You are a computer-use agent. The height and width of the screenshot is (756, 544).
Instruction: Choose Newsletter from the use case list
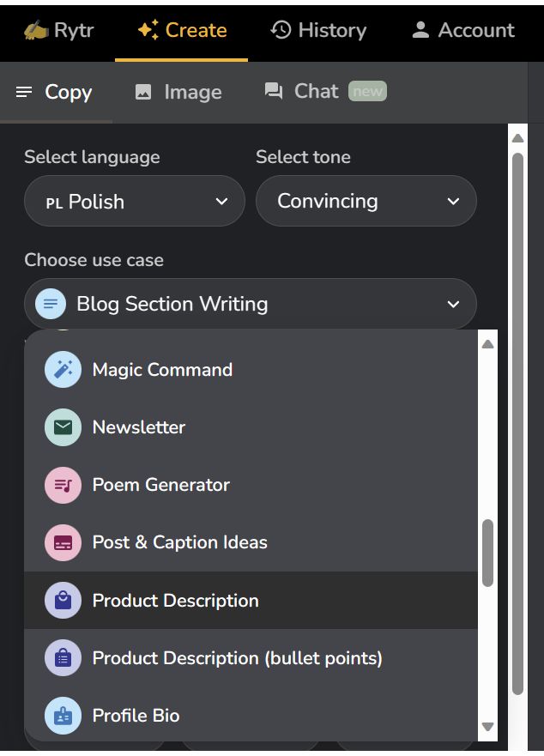139,427
